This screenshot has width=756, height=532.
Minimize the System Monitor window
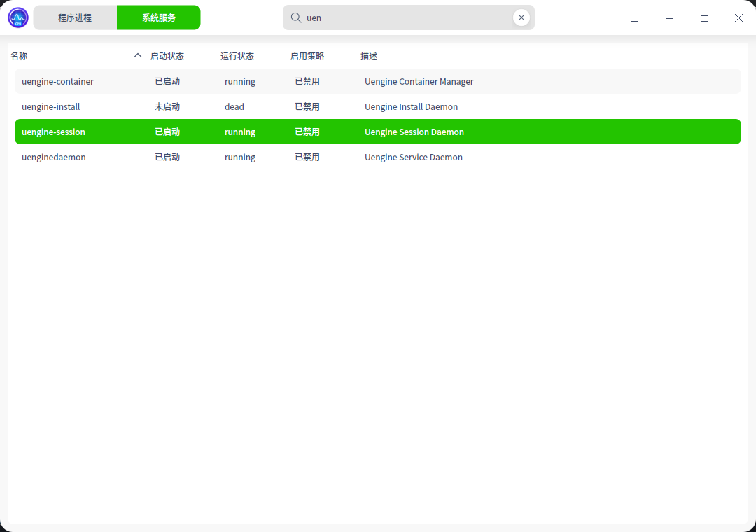pyautogui.click(x=669, y=17)
